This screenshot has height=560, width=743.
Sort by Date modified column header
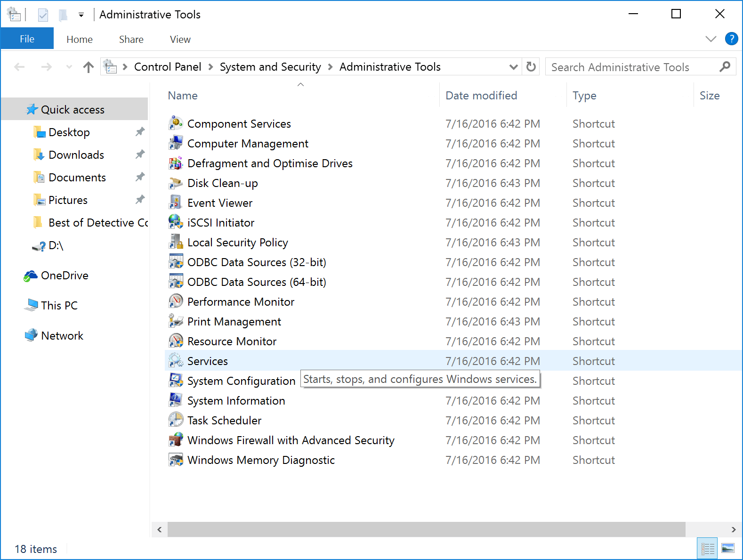[x=503, y=96]
